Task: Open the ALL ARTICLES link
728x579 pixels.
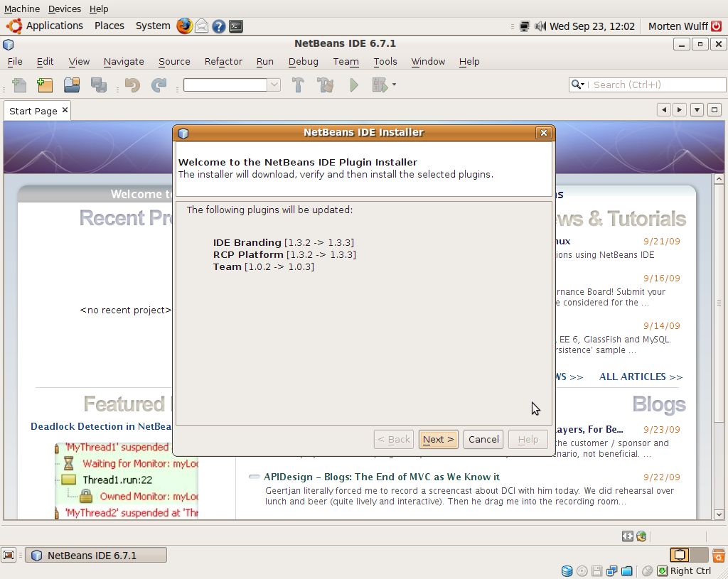Action: click(641, 377)
